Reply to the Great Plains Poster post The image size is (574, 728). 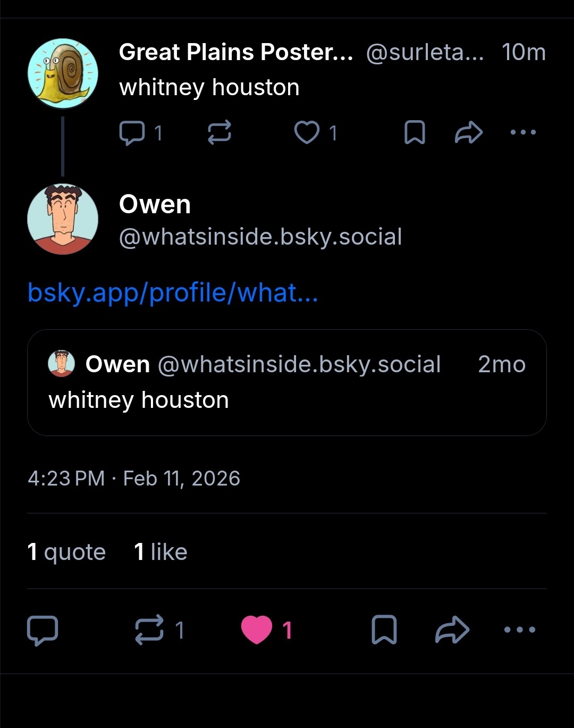(x=132, y=132)
